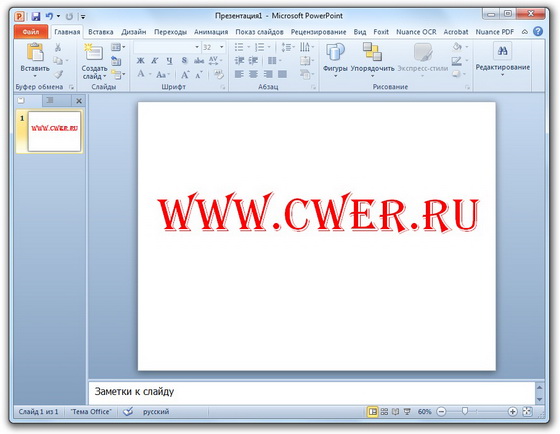The width and height of the screenshot is (560, 434).
Task: Click zoom in plus button
Action: (512, 411)
